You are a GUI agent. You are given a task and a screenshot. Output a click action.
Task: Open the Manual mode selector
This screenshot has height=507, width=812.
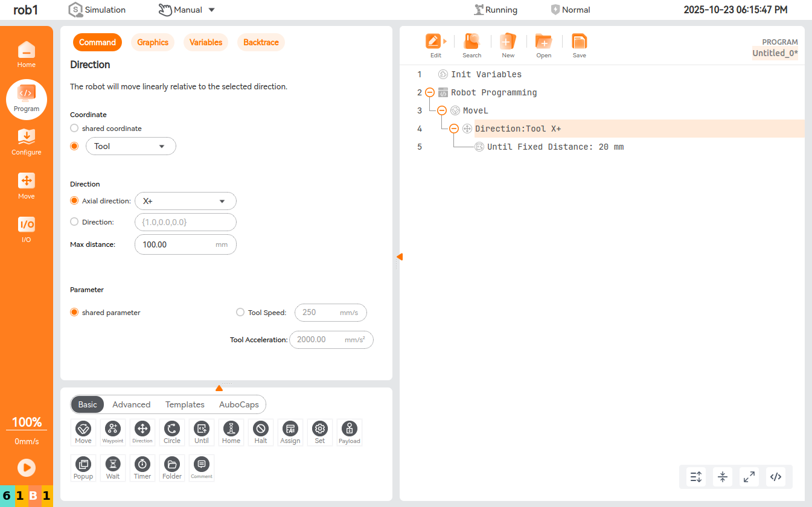[187, 10]
